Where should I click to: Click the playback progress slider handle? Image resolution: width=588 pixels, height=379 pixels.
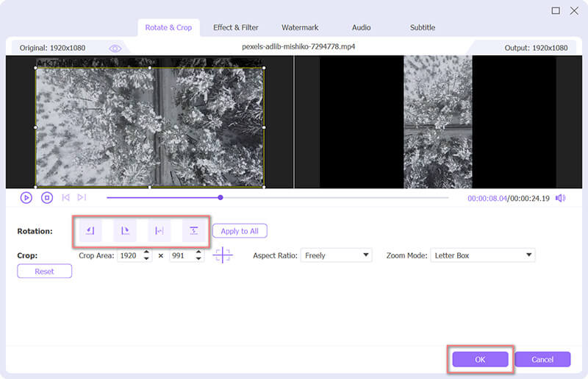coord(220,197)
